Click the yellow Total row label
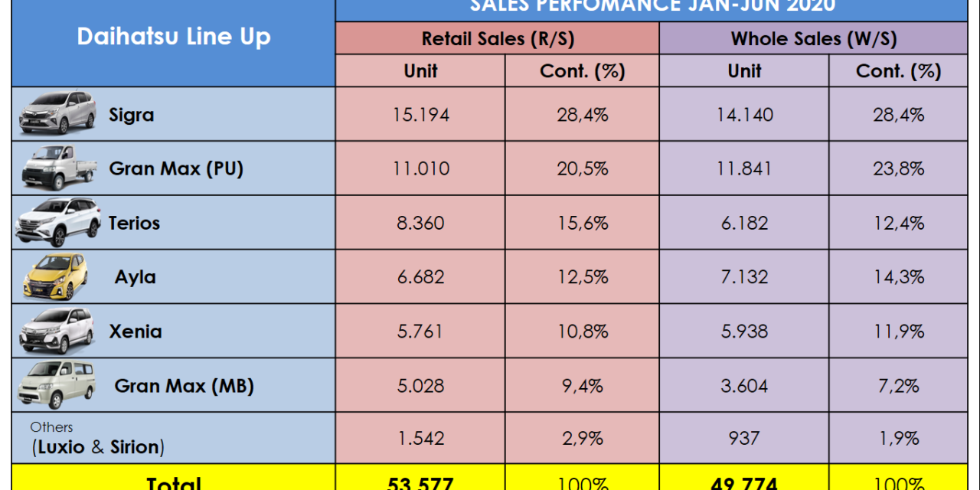Screen dimensions: 980x490 click(174, 482)
